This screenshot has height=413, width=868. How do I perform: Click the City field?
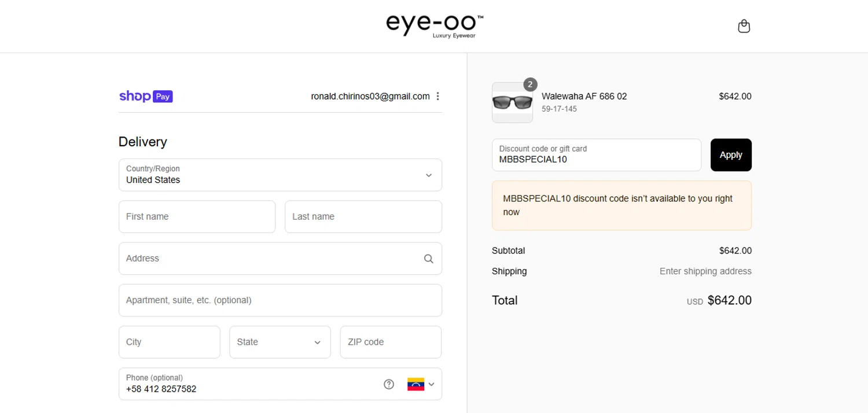(169, 342)
